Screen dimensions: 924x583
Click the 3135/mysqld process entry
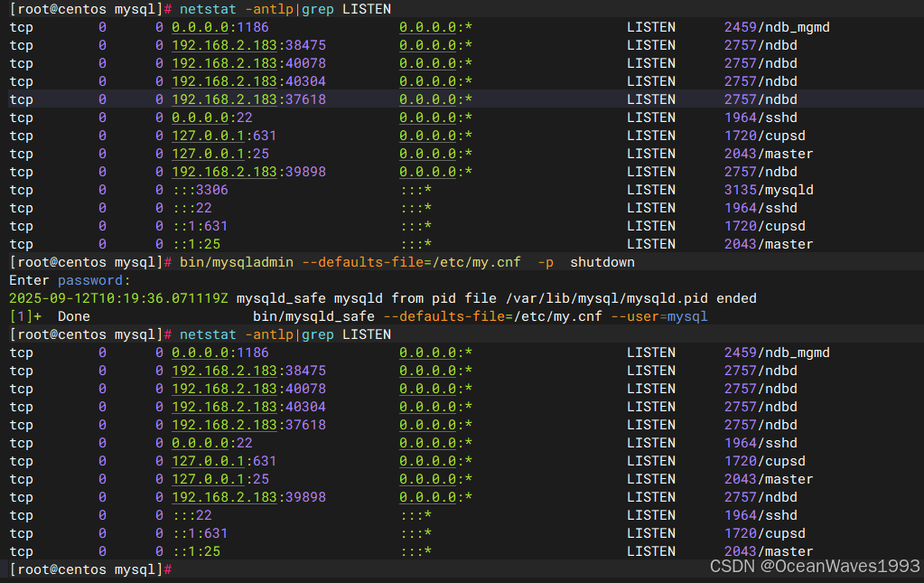[769, 190]
